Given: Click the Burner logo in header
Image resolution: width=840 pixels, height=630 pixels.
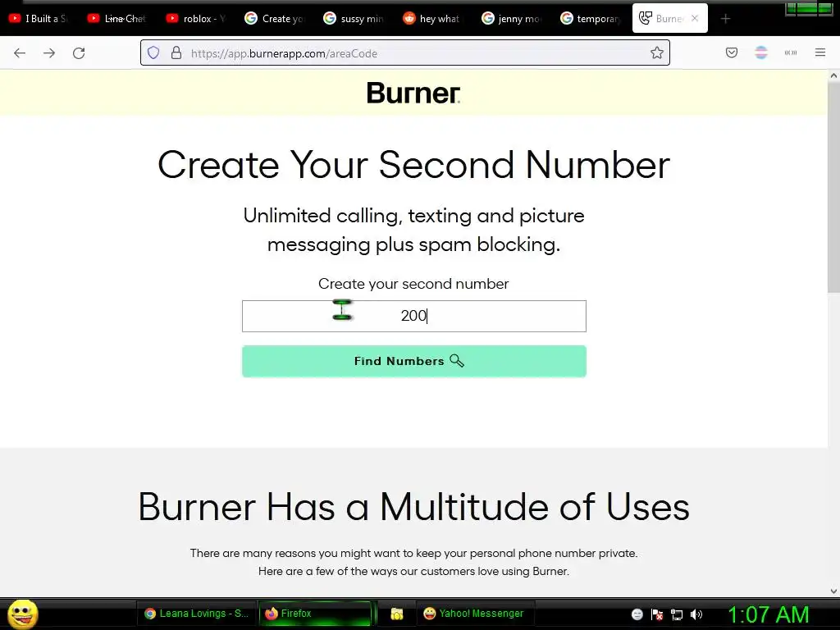Looking at the screenshot, I should 413,93.
